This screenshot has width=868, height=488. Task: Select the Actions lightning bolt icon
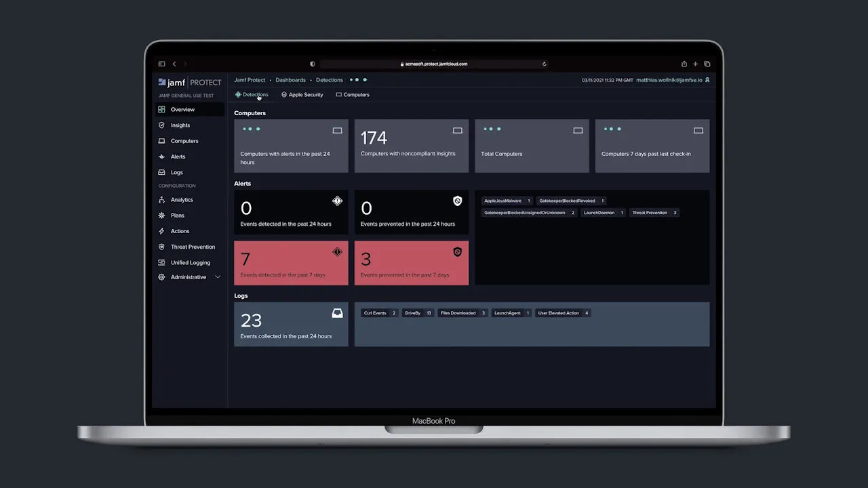(x=161, y=231)
